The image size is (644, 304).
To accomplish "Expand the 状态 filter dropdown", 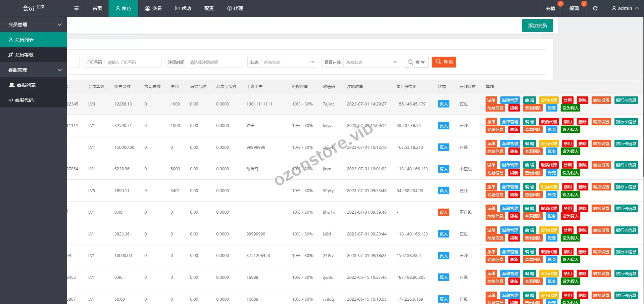I will click(289, 62).
